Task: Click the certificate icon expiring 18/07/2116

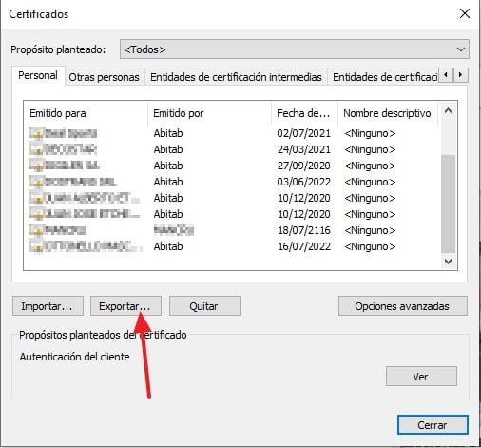Action: coord(36,230)
